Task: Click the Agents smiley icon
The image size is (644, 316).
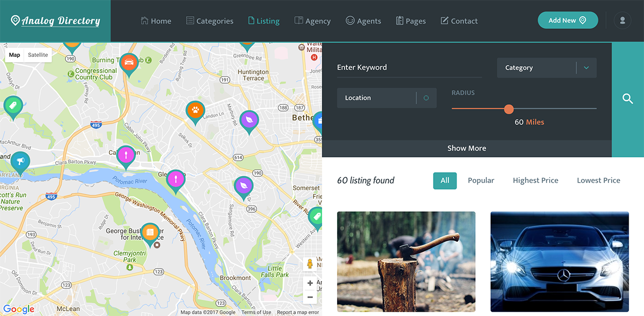Action: (350, 21)
